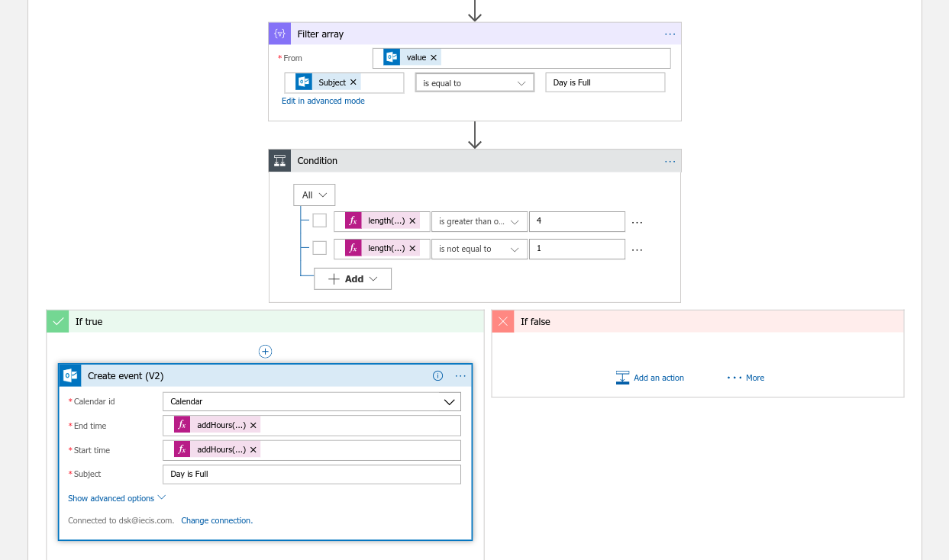
Task: Click the info icon on Create event
Action: pos(437,375)
